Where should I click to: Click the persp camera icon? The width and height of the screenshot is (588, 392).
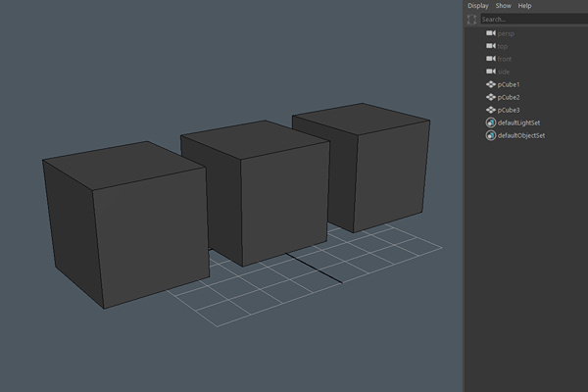click(x=490, y=33)
